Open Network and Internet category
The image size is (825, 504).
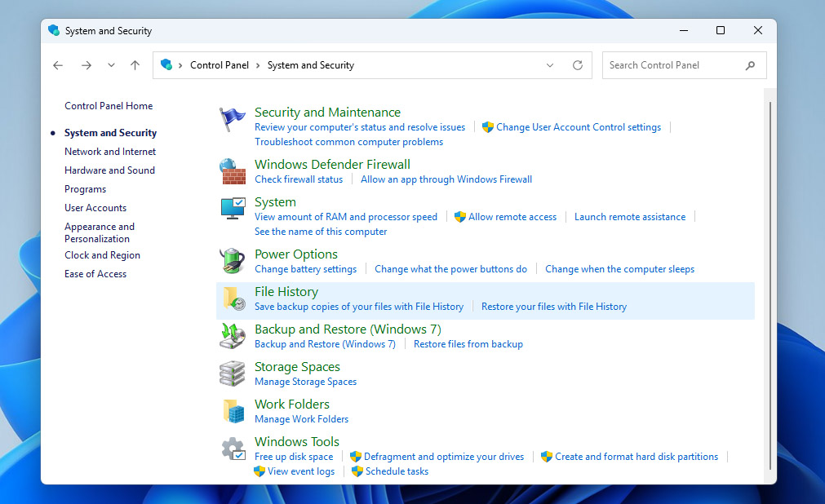coord(110,152)
